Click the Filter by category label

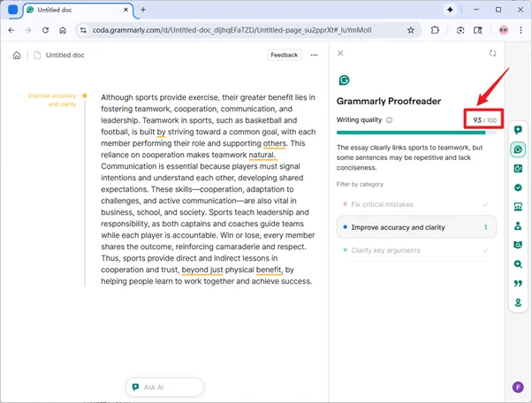(x=360, y=184)
